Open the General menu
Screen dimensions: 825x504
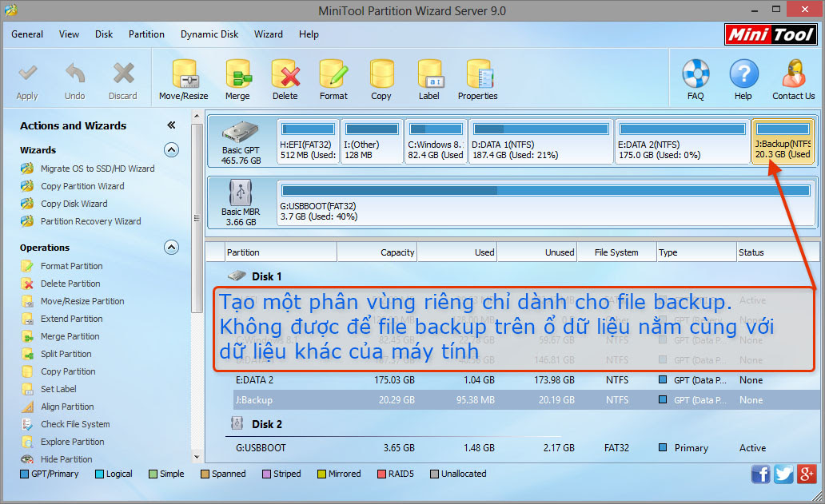(27, 34)
